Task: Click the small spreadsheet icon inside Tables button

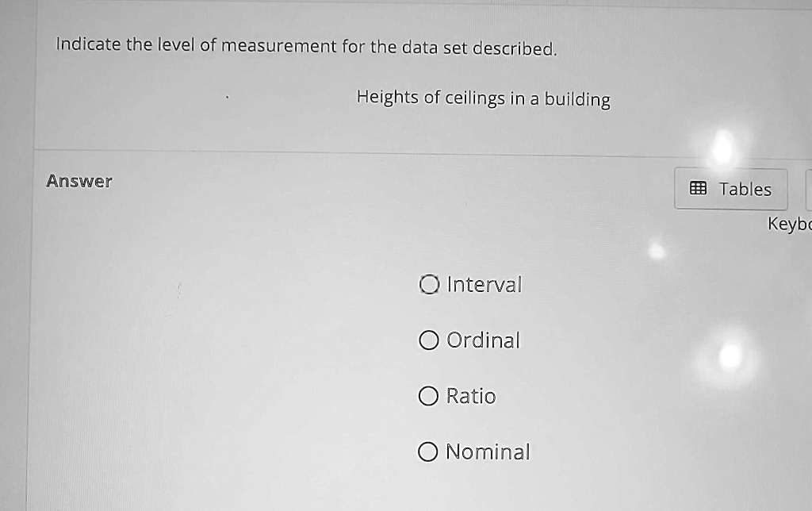Action: 697,188
